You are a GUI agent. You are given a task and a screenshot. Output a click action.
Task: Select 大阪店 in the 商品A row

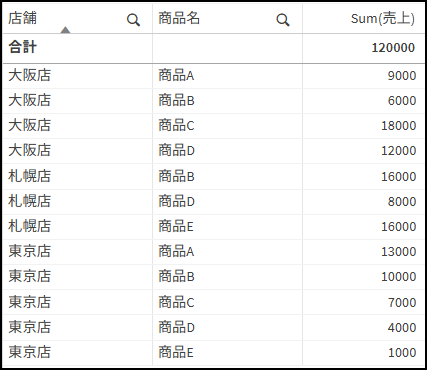tap(29, 75)
